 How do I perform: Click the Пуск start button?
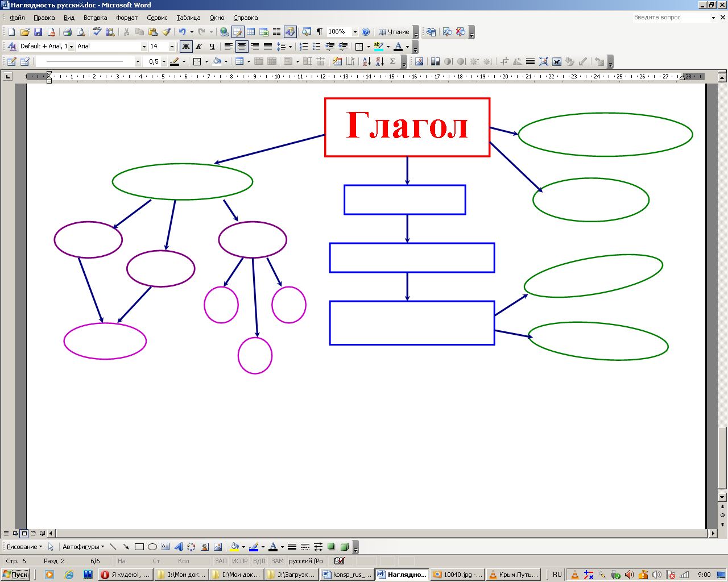click(15, 575)
